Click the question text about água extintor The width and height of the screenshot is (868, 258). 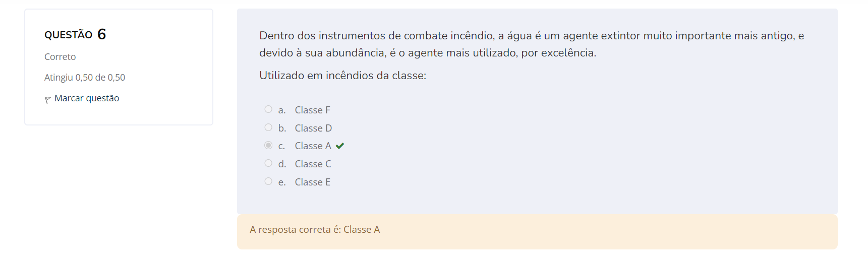coord(531,44)
